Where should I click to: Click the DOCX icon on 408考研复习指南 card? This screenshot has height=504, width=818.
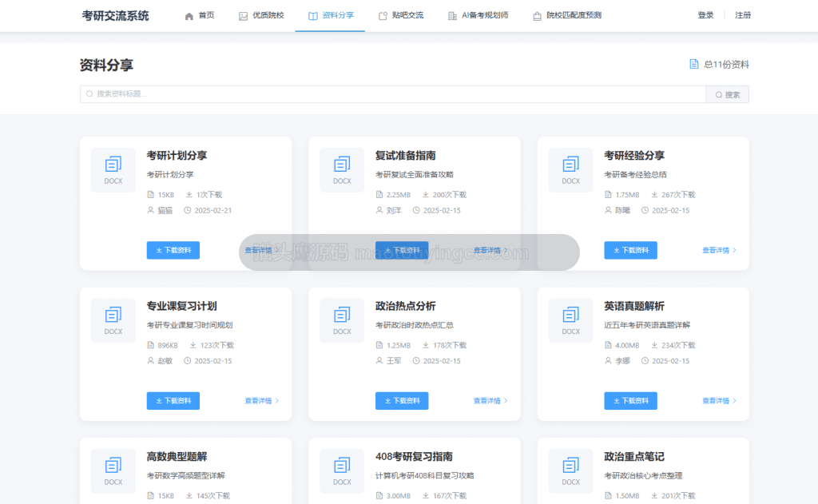click(x=342, y=470)
